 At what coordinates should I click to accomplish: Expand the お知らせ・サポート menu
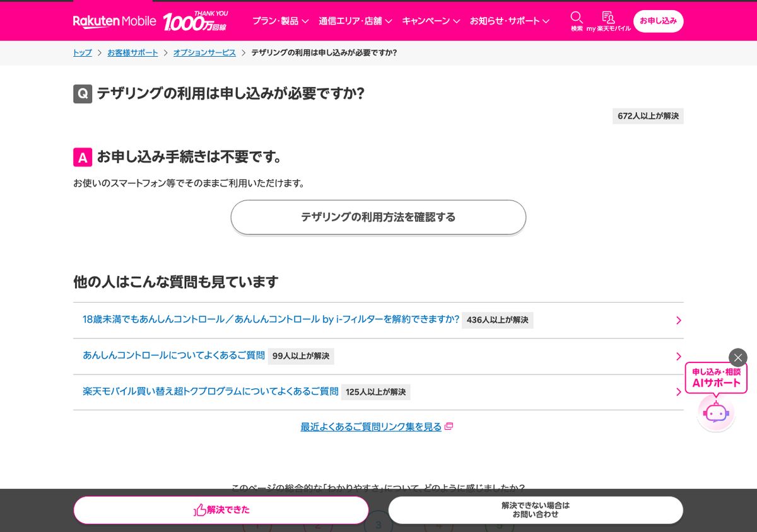(510, 21)
